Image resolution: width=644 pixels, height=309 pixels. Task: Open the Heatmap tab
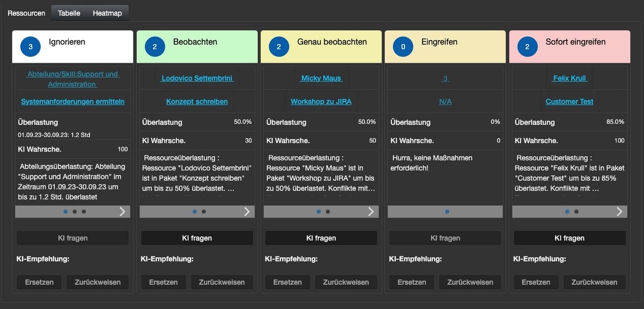click(x=107, y=13)
